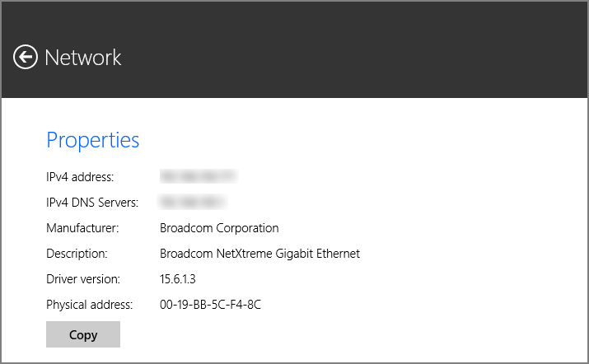Viewport: 589px width, 364px height.
Task: Select the IPv4 address label
Action: pyautogui.click(x=80, y=177)
